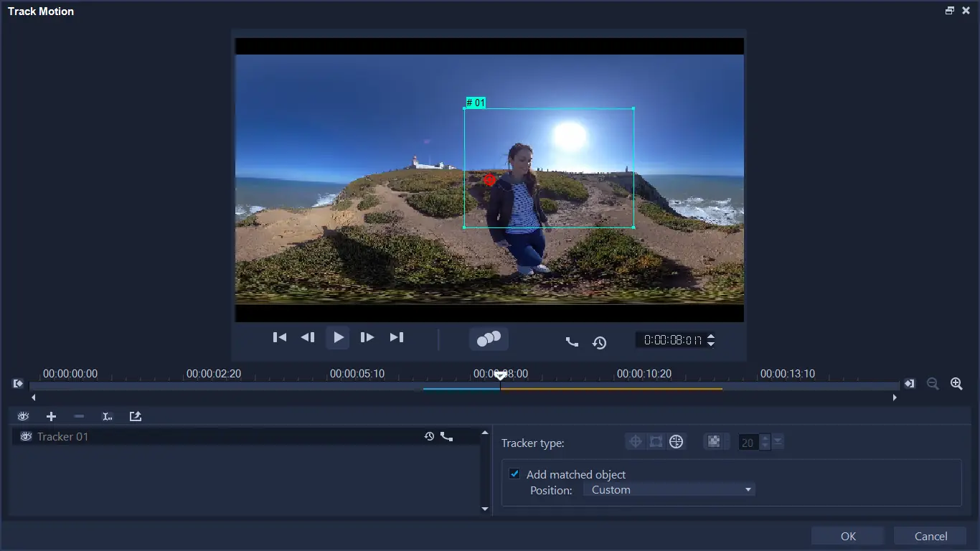
Task: Set the track-in point on the timeline
Action: point(18,384)
